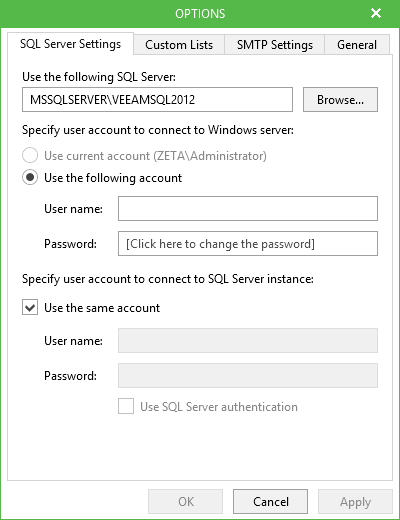
Task: Click the OK button
Action: coord(185,502)
